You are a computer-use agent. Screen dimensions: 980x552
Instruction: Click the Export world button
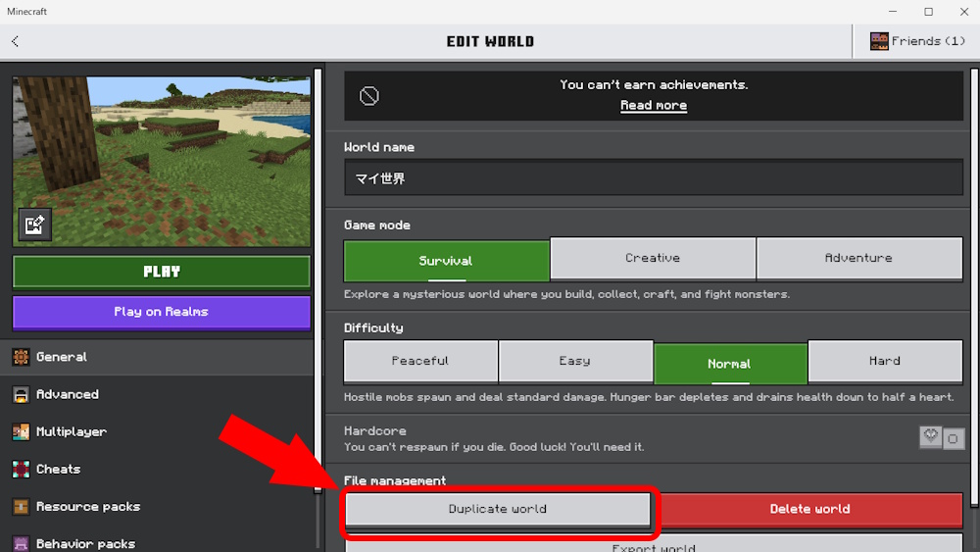click(x=653, y=544)
